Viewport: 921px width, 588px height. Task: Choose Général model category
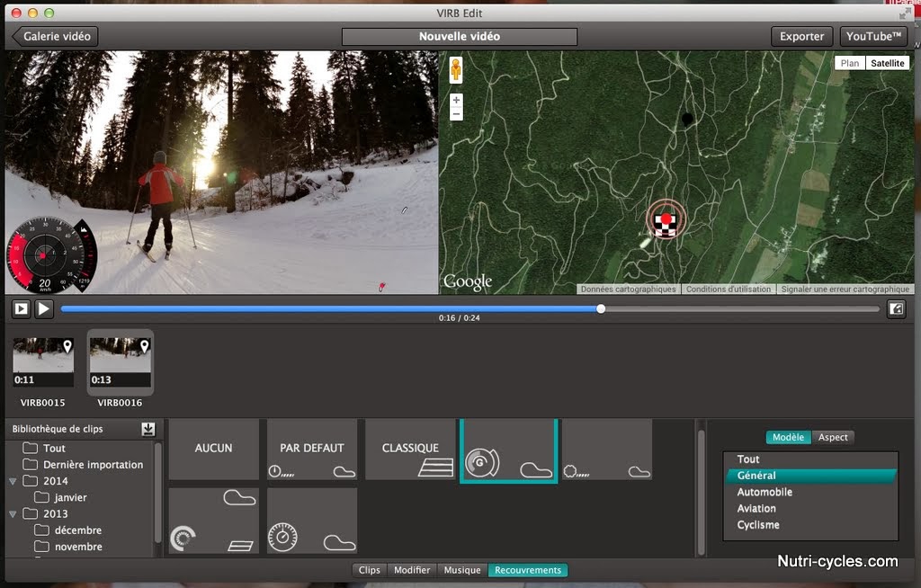(x=810, y=476)
